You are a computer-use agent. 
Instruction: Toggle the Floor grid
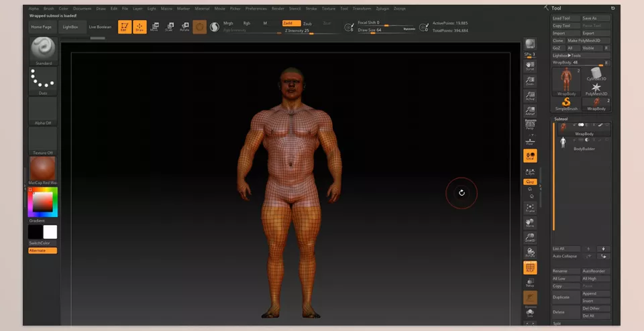pos(530,141)
